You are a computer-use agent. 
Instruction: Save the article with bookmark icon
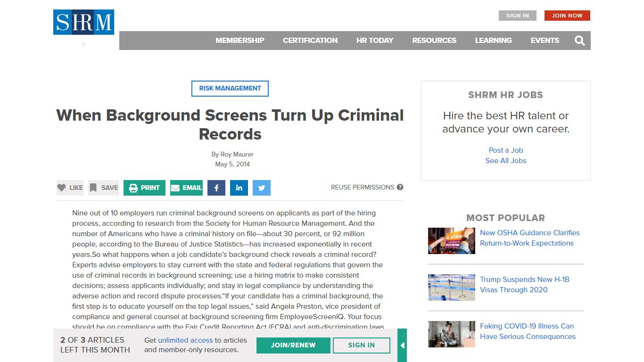pos(103,188)
